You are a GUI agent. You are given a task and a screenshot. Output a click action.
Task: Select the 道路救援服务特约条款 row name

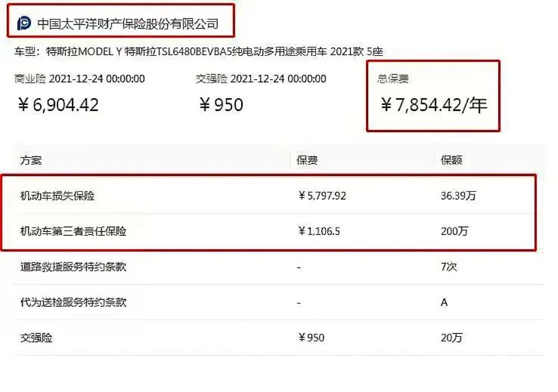(73, 267)
